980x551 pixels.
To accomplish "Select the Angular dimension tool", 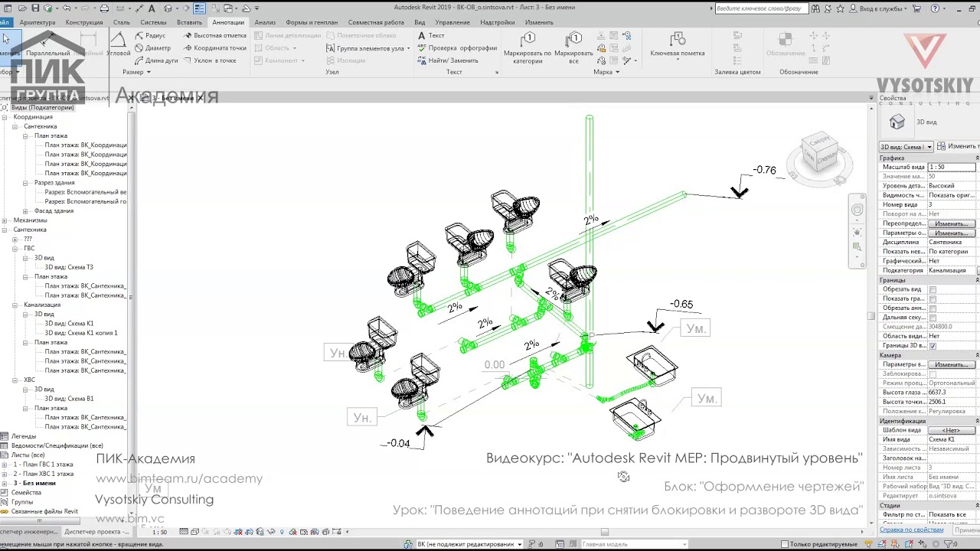I will (119, 44).
